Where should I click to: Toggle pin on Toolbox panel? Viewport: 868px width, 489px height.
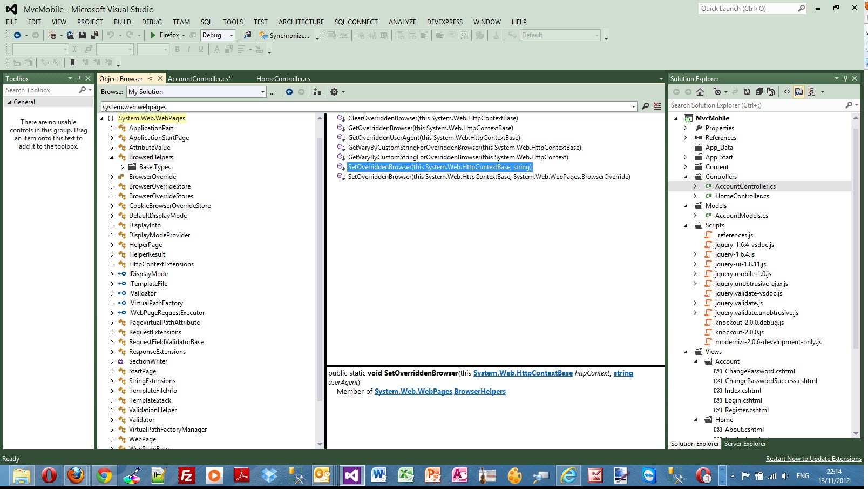(79, 78)
